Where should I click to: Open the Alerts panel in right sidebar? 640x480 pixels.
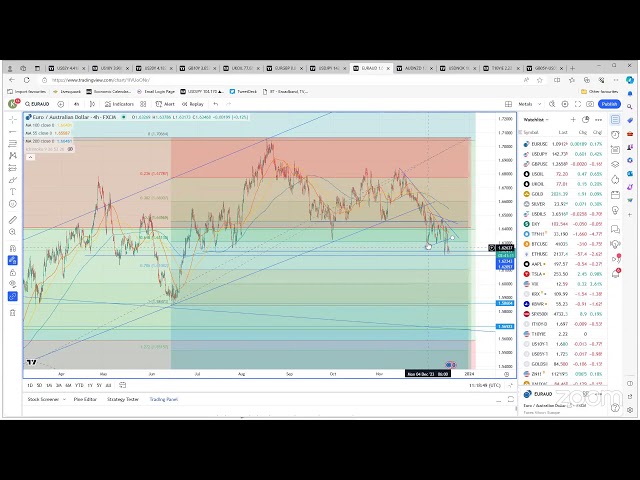[616, 134]
